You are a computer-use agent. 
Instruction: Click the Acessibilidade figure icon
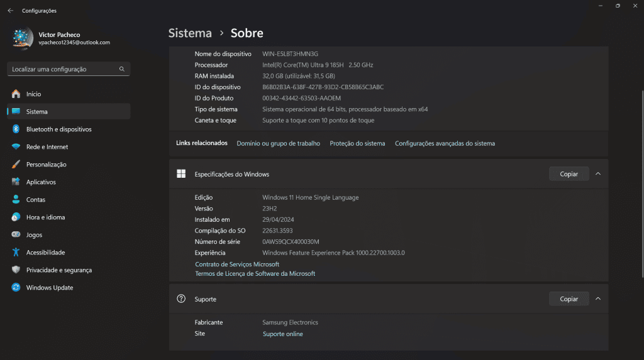[x=16, y=252]
